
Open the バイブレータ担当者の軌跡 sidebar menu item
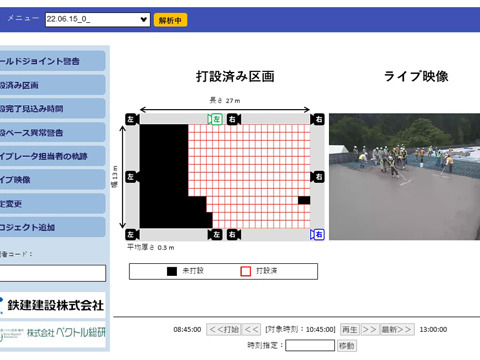[x=52, y=156]
